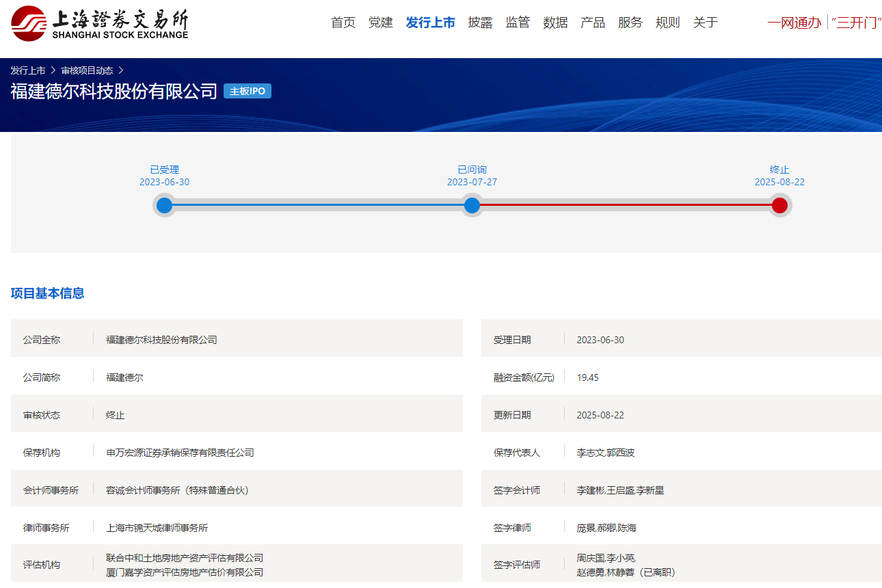Click the 发行上市 breadcrumb link

(27, 70)
